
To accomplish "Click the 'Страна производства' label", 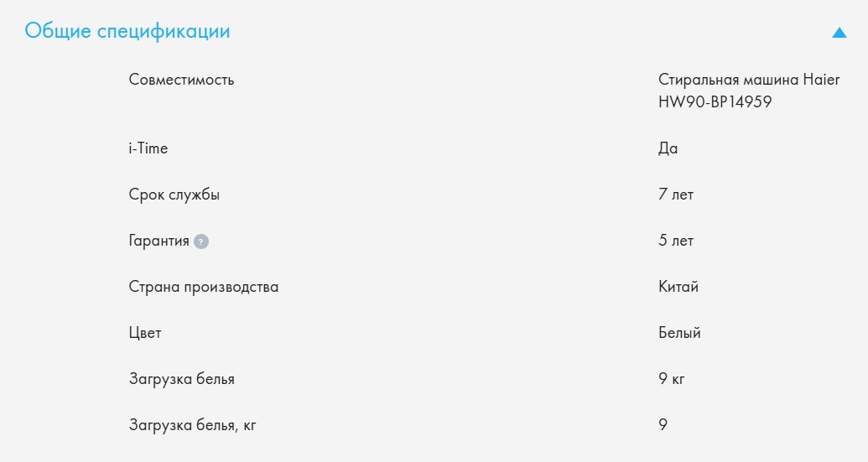I will (x=204, y=288).
